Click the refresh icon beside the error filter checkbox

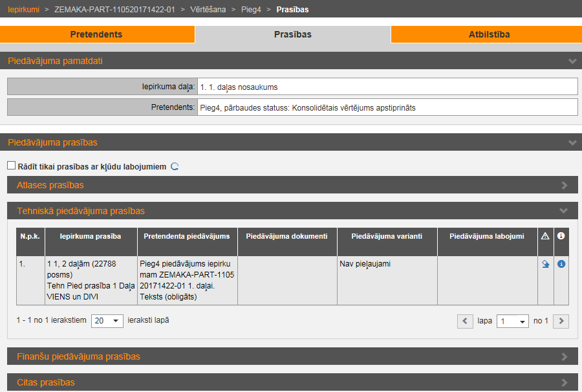[x=174, y=166]
